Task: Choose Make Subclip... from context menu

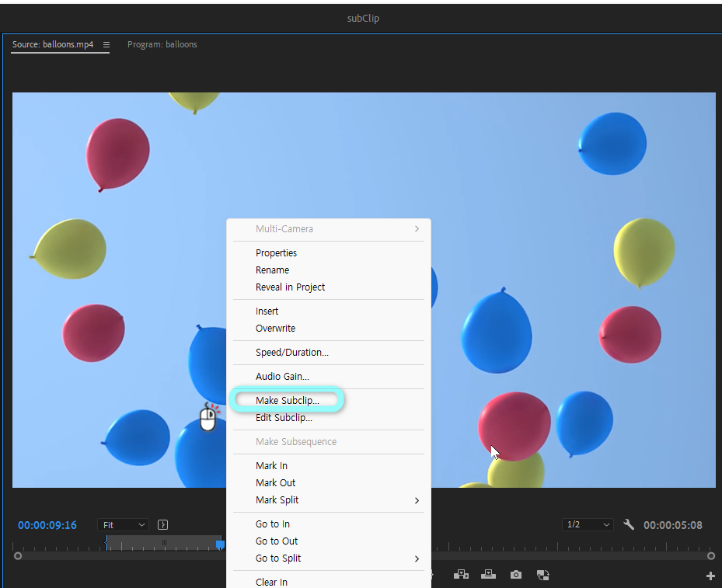Action: click(x=288, y=401)
